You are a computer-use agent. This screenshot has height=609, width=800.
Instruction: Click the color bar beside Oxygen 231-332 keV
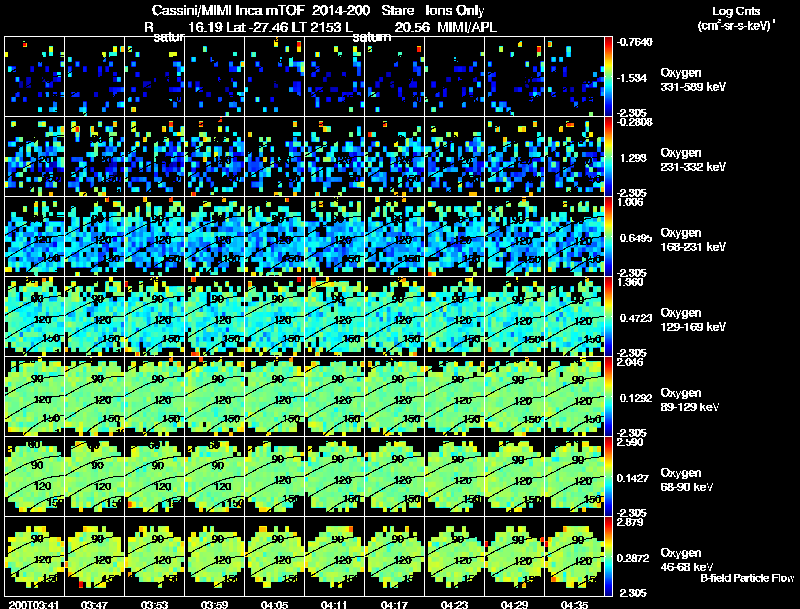click(x=608, y=157)
